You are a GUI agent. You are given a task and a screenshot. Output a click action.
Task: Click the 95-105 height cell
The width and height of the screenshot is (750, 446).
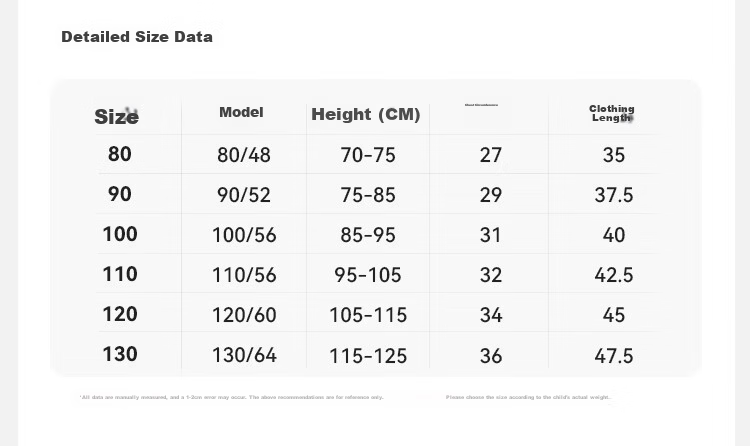368,275
